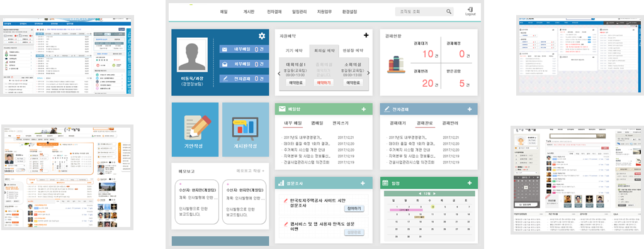Open '2017년도 내부경영평가' in 전자결재 list
Image resolution: width=644 pixels, height=249 pixels.
pyautogui.click(x=407, y=138)
